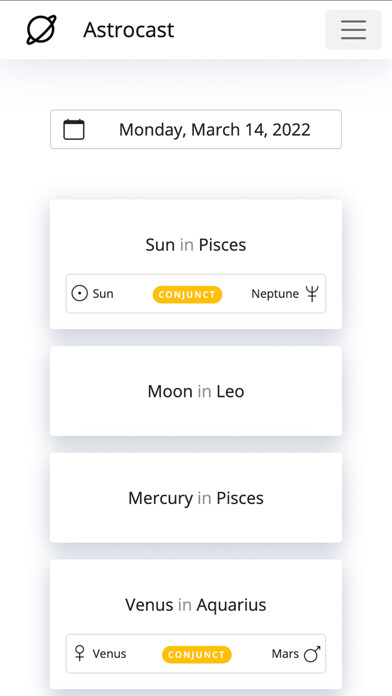
Task: Open the hamburger menu
Action: tap(353, 30)
